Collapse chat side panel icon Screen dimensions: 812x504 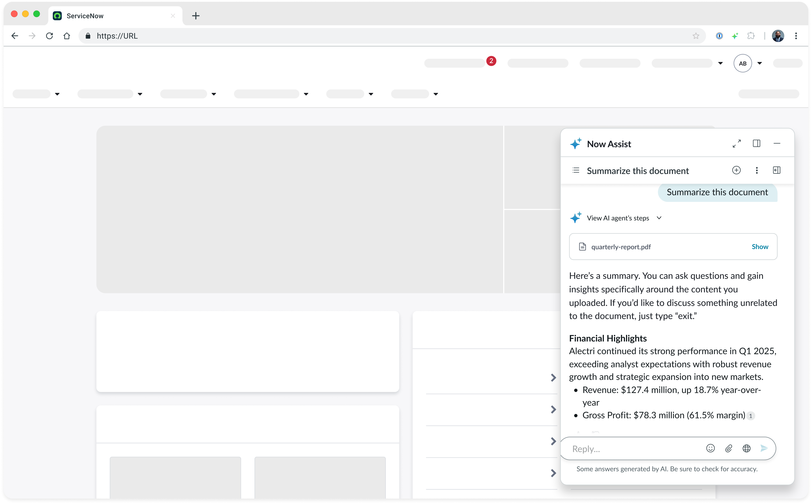(776, 170)
